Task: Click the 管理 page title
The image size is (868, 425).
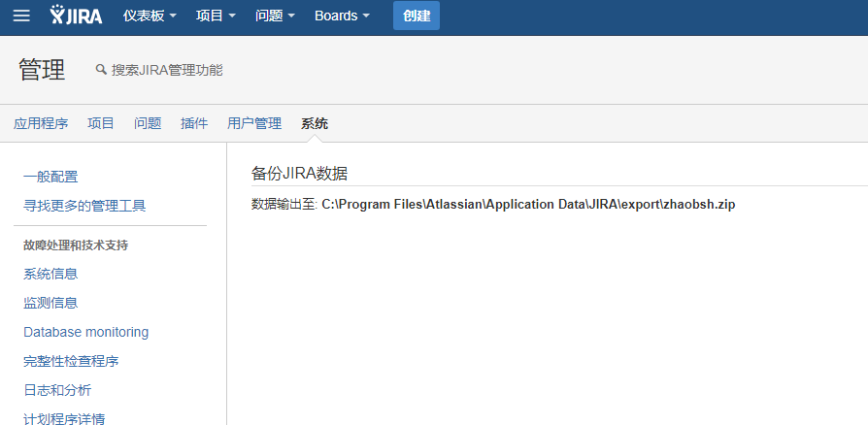Action: click(42, 70)
